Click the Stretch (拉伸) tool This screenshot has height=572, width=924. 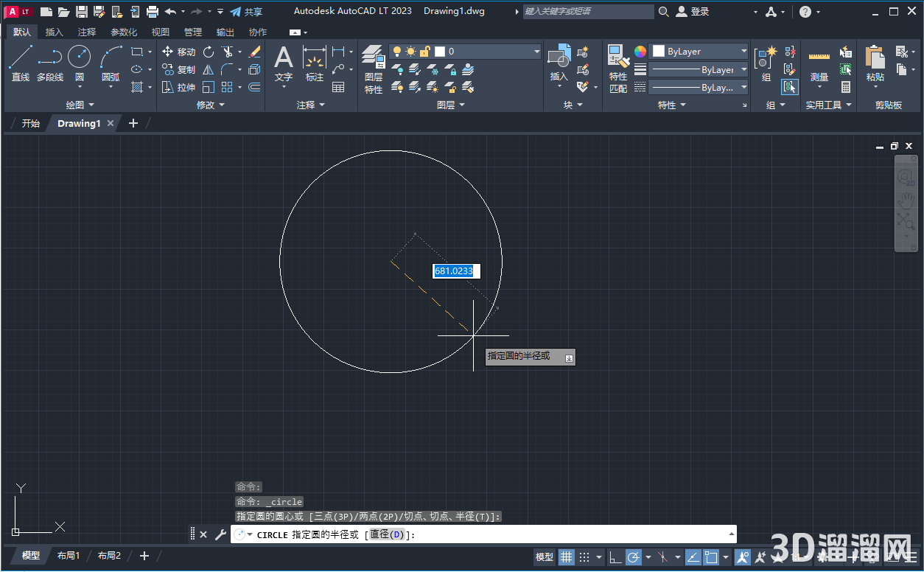178,87
